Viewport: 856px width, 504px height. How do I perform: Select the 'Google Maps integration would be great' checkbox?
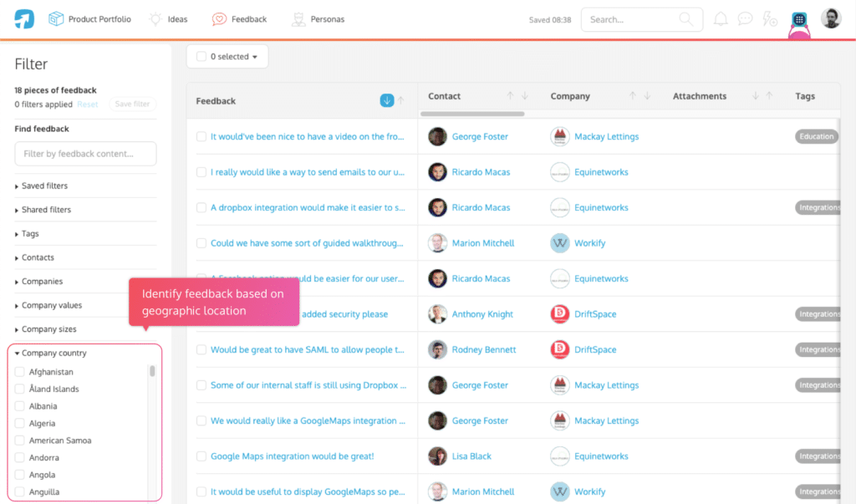pyautogui.click(x=201, y=456)
